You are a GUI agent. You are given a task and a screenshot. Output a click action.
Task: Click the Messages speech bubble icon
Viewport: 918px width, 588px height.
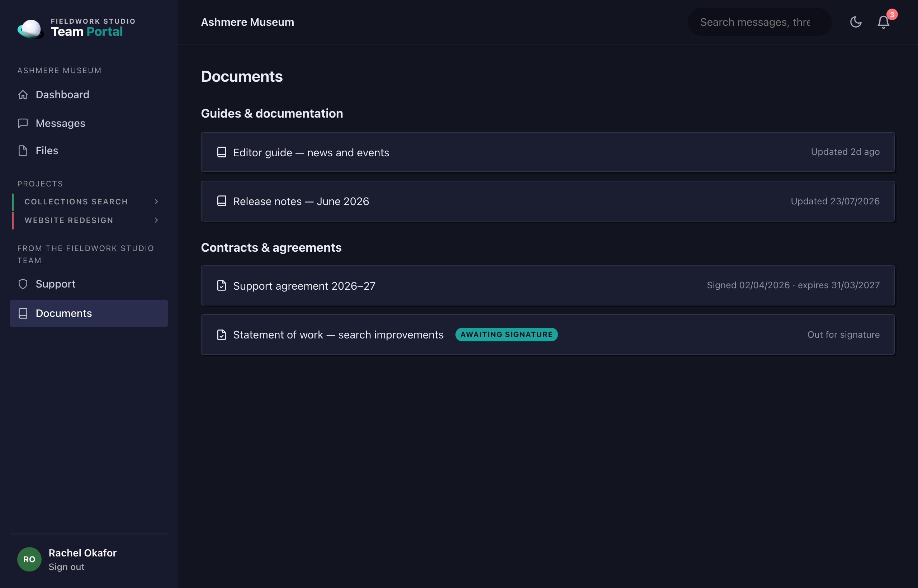23,123
